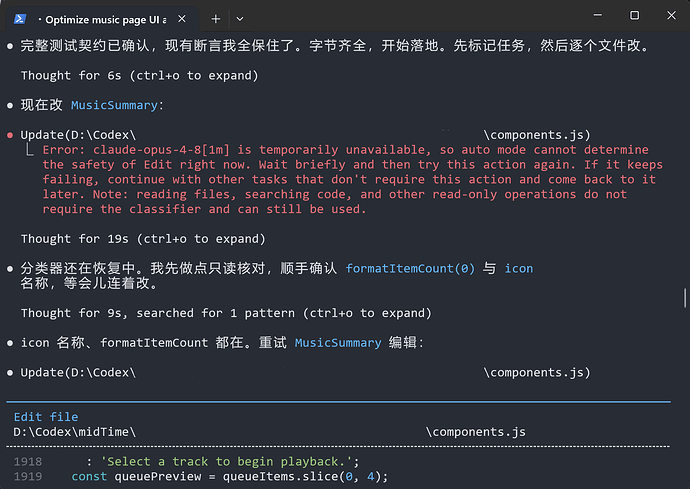690x489 pixels.
Task: Open a new terminal tab with plus
Action: point(216,19)
